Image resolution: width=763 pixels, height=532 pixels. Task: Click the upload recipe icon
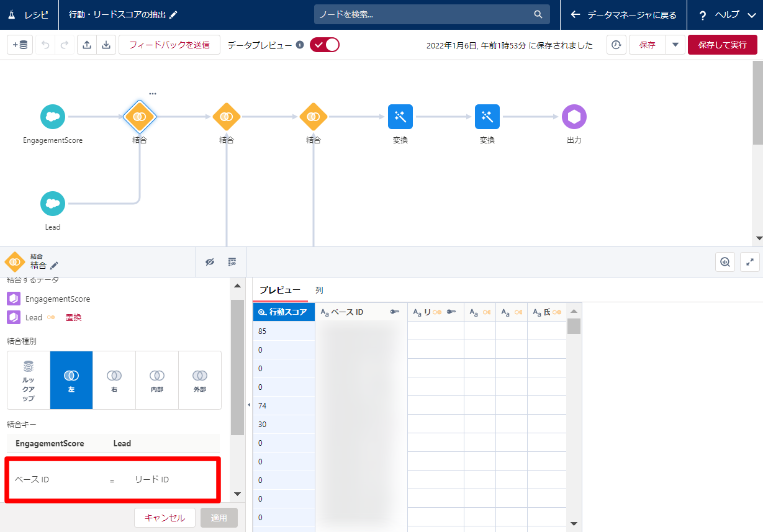tap(87, 45)
